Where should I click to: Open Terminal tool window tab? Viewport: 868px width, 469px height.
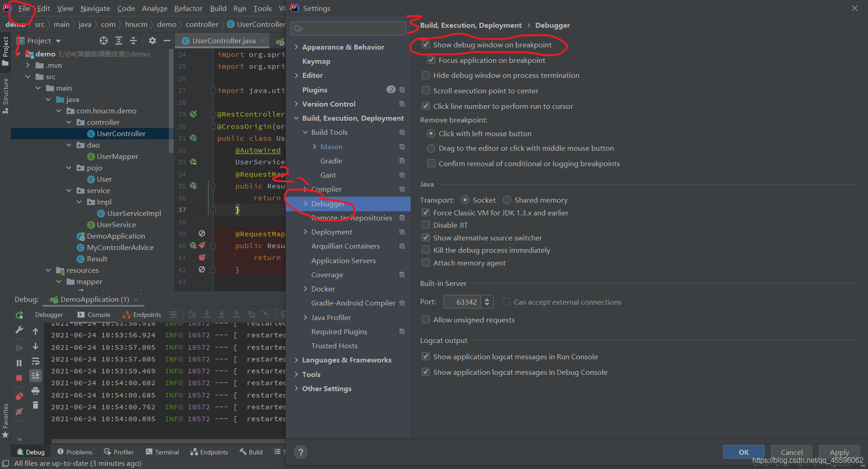[x=162, y=452]
